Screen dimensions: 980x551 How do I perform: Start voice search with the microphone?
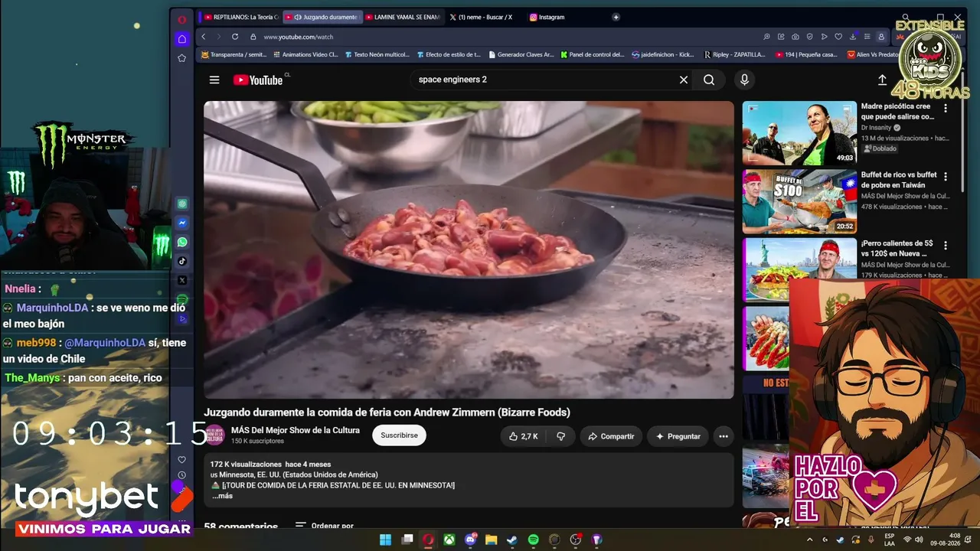pos(744,80)
